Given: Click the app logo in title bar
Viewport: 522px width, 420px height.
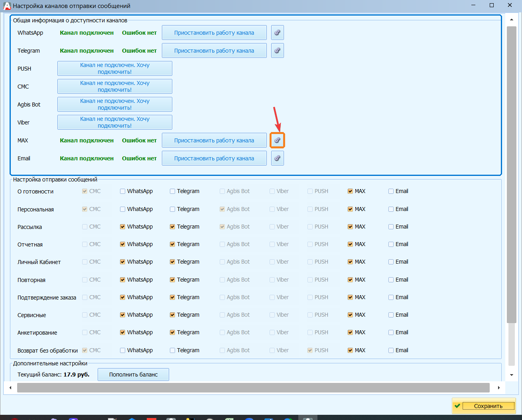Looking at the screenshot, I should pos(7,6).
